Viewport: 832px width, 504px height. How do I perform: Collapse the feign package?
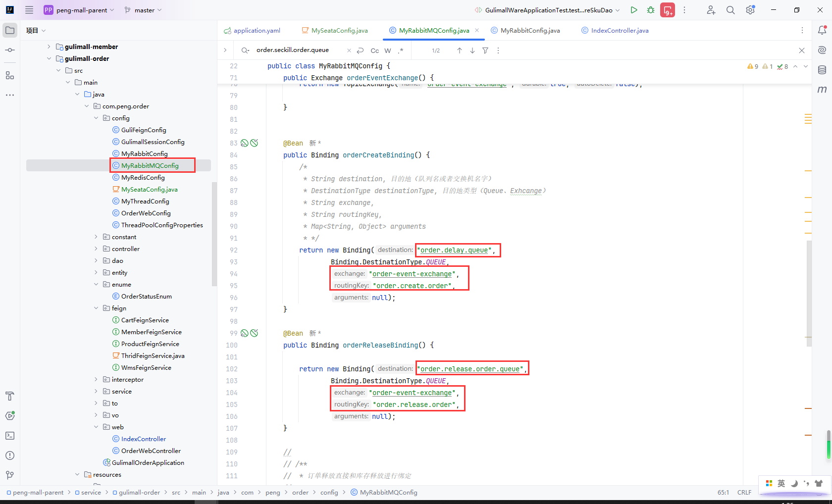pyautogui.click(x=96, y=308)
